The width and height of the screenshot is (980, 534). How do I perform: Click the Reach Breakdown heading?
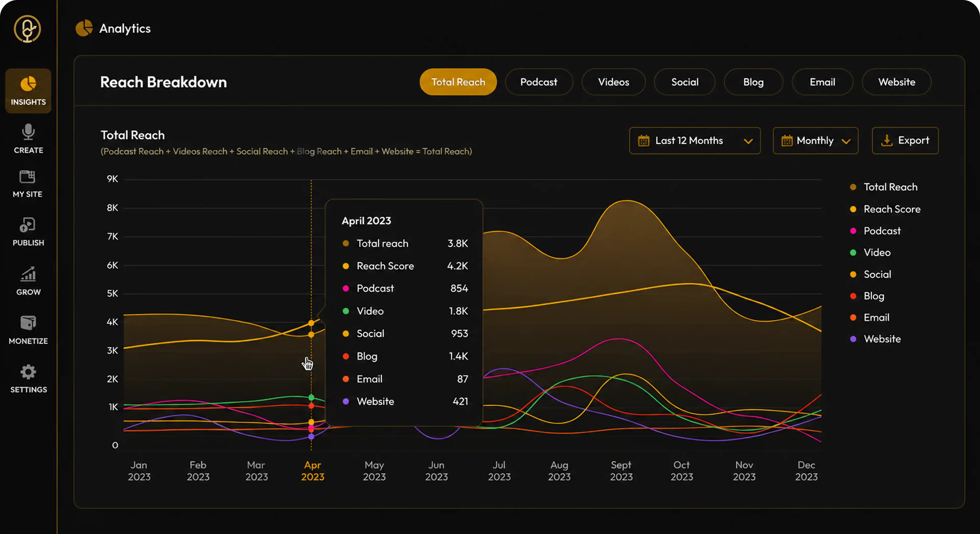pyautogui.click(x=164, y=82)
